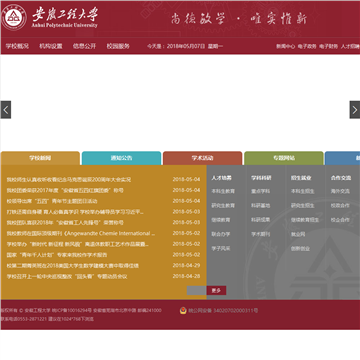Open 学校概况 navigation menu

(17, 46)
